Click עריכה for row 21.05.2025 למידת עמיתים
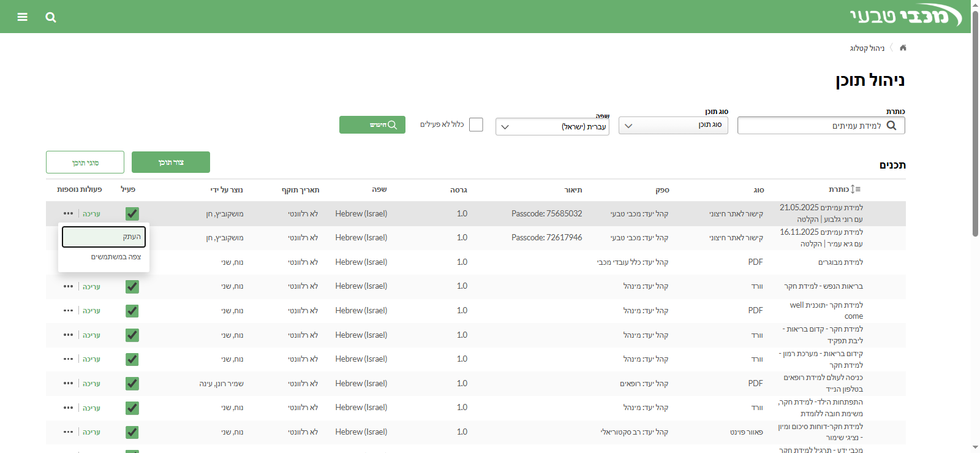Image resolution: width=980 pixels, height=453 pixels. tap(91, 214)
